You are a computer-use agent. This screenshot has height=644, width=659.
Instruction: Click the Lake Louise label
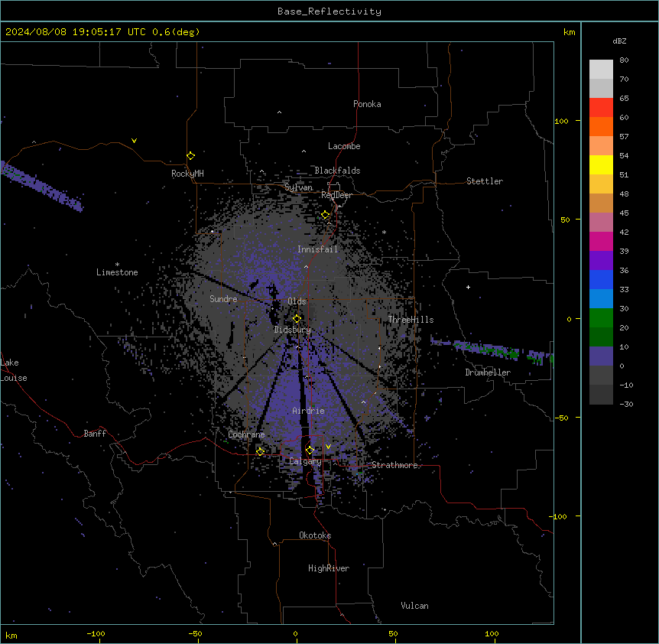[14, 370]
